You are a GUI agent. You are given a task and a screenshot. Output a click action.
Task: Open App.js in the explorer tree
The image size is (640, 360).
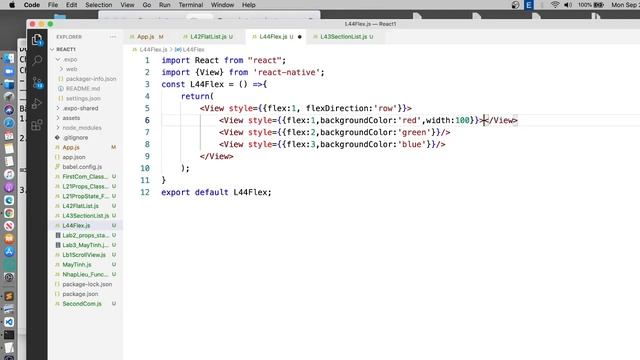[71, 147]
